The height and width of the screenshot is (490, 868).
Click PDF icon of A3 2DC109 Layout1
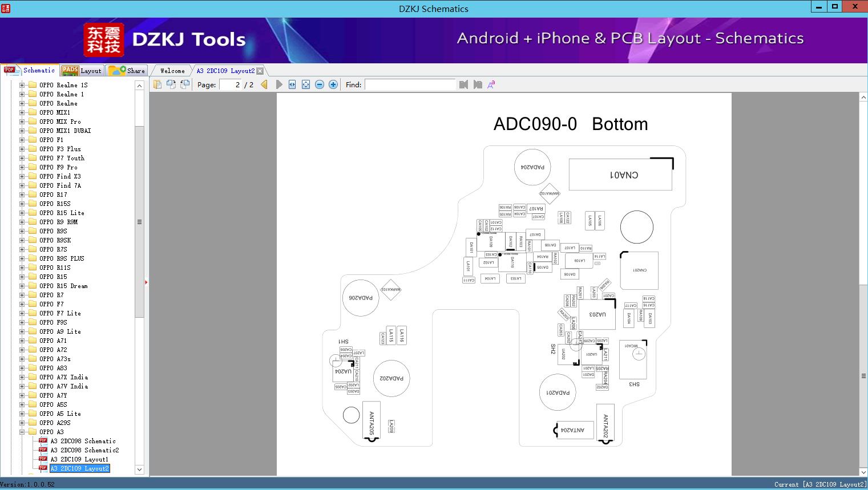[43, 459]
